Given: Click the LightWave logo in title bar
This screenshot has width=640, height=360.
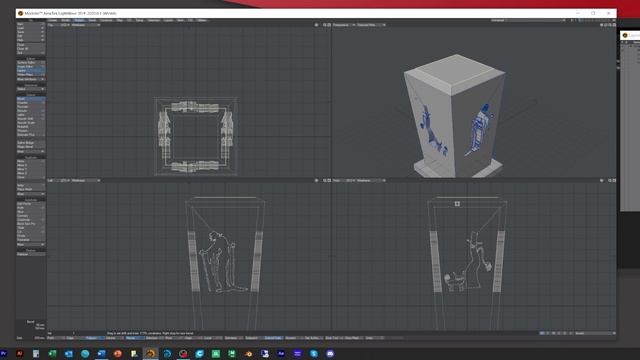Looking at the screenshot, I should 20,13.
